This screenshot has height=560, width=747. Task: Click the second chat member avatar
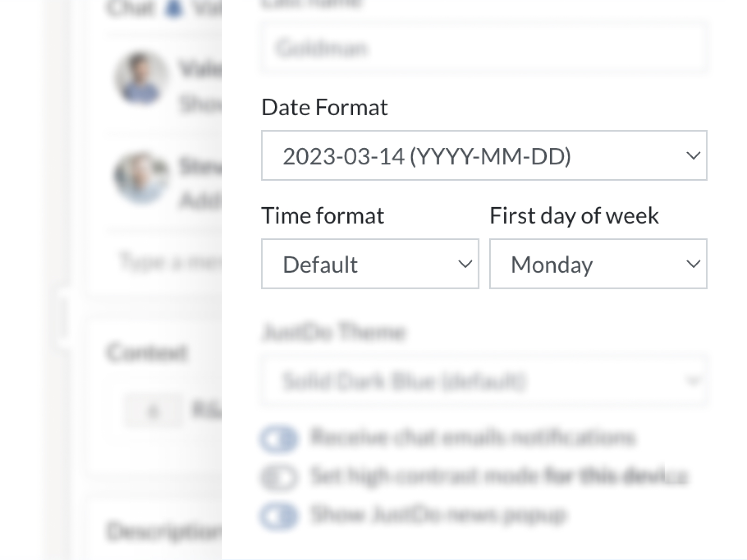click(141, 176)
